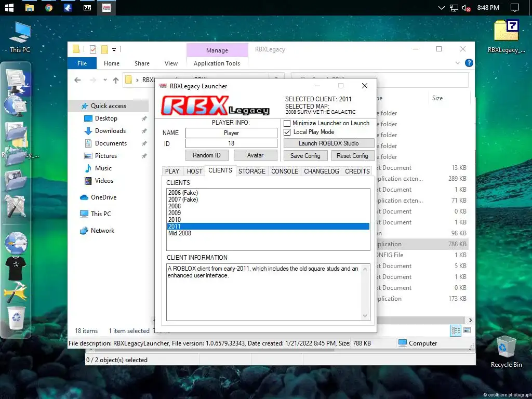532x399 pixels.
Task: Open the Explorer File menu
Action: click(x=82, y=63)
